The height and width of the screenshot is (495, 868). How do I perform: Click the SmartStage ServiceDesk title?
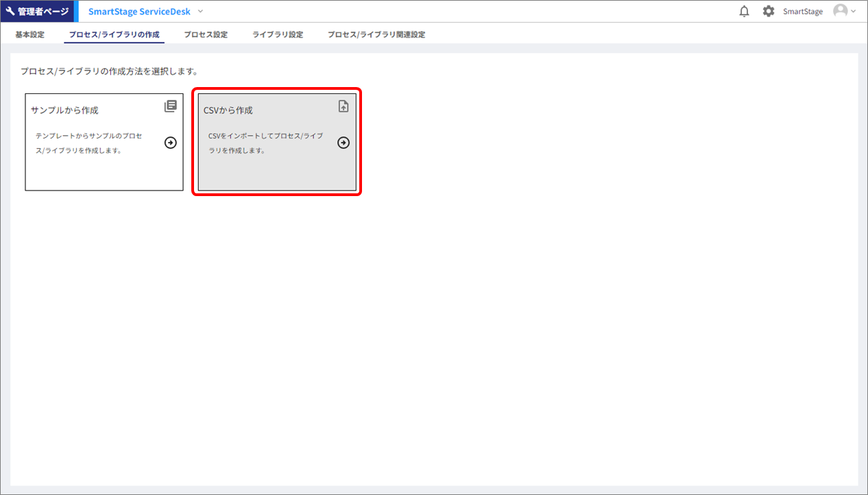point(139,12)
